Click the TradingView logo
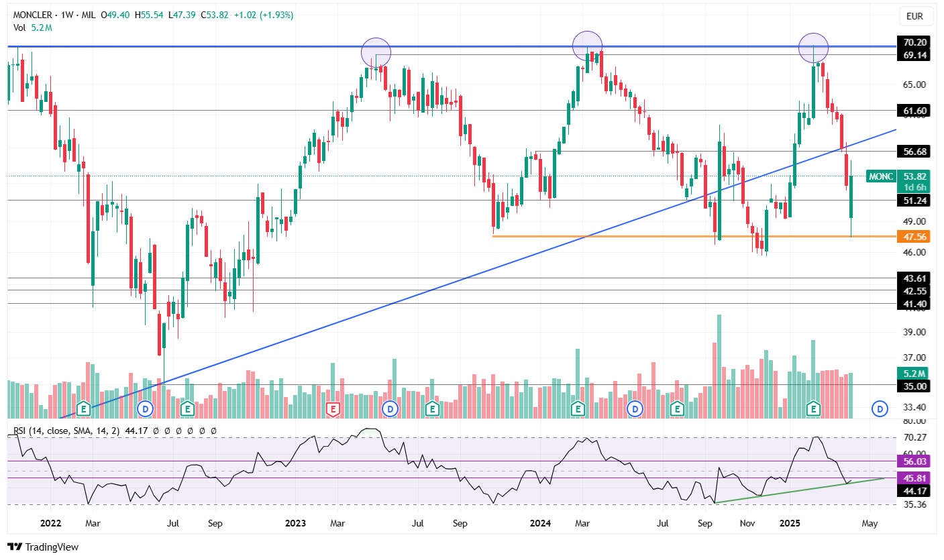Viewport: 944px width, 560px height. [43, 547]
